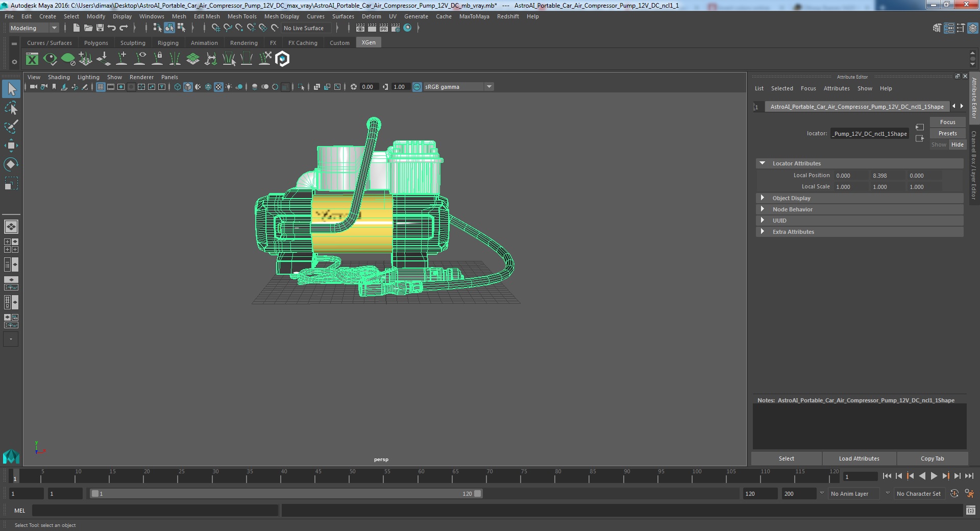Viewport: 980px width, 531px height.
Task: Click the Save scene disk icon
Action: [100, 28]
